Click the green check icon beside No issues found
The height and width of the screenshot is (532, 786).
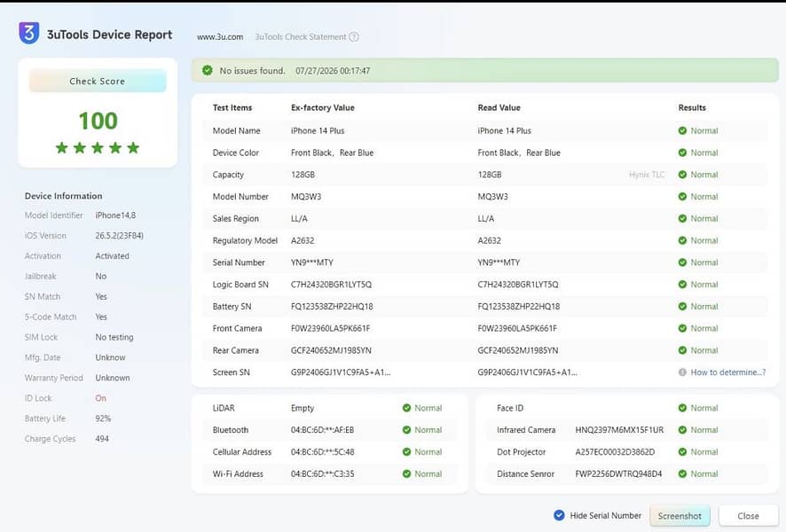coord(208,71)
